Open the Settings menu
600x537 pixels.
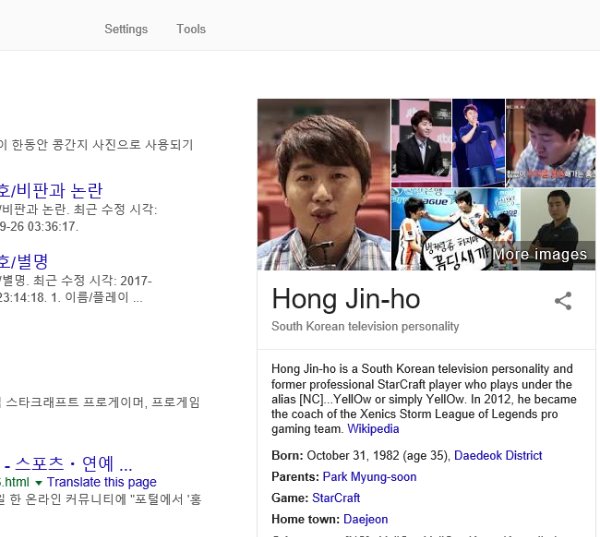(126, 29)
